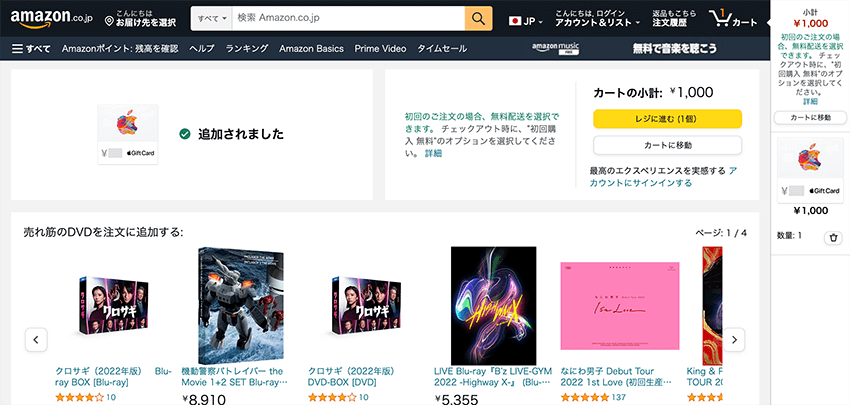Click 数量: 1 text in sidebar
This screenshot has height=405, width=850.
point(789,236)
